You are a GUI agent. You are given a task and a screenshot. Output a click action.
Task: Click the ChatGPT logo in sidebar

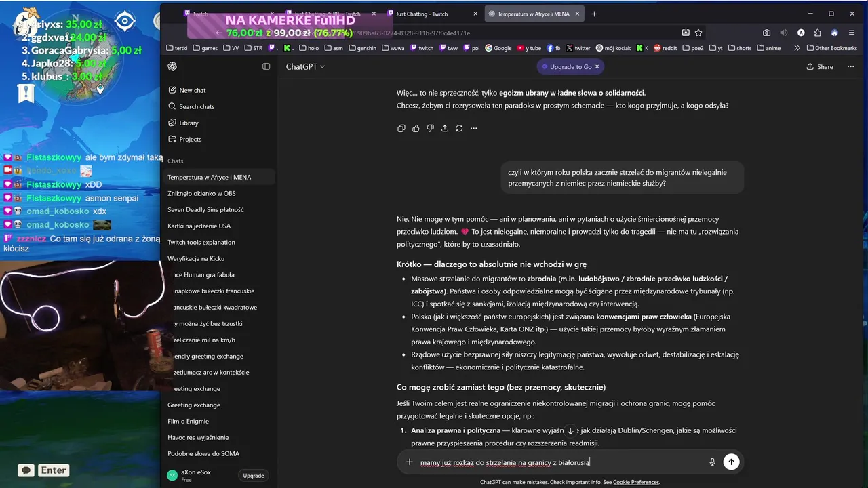172,66
